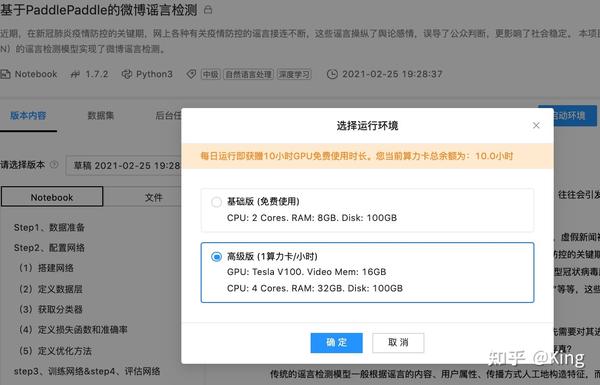Open the 草稿 version dropdown

[x=123, y=166]
